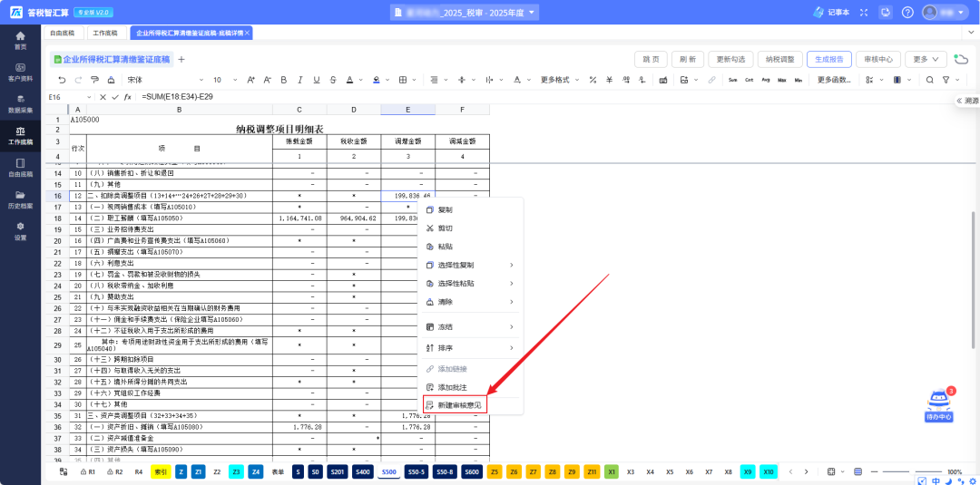Click the undo arrow in the toolbar
This screenshot has width=980, height=485.
pos(62,80)
